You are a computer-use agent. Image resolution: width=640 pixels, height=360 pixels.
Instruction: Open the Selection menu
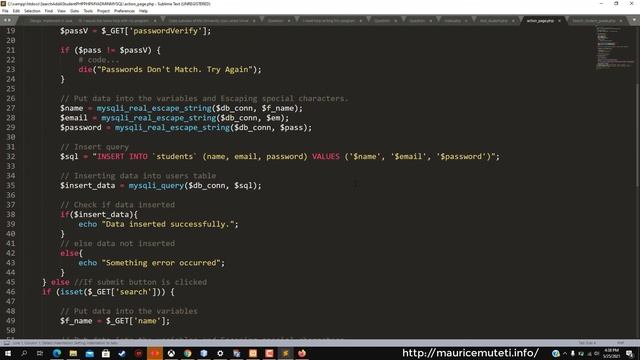pyautogui.click(x=32, y=11)
